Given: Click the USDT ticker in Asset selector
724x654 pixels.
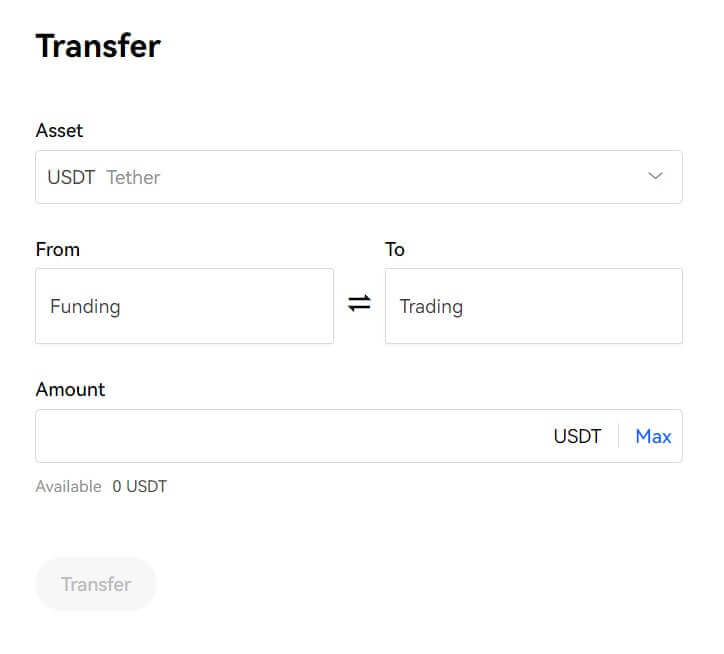Looking at the screenshot, I should [71, 177].
